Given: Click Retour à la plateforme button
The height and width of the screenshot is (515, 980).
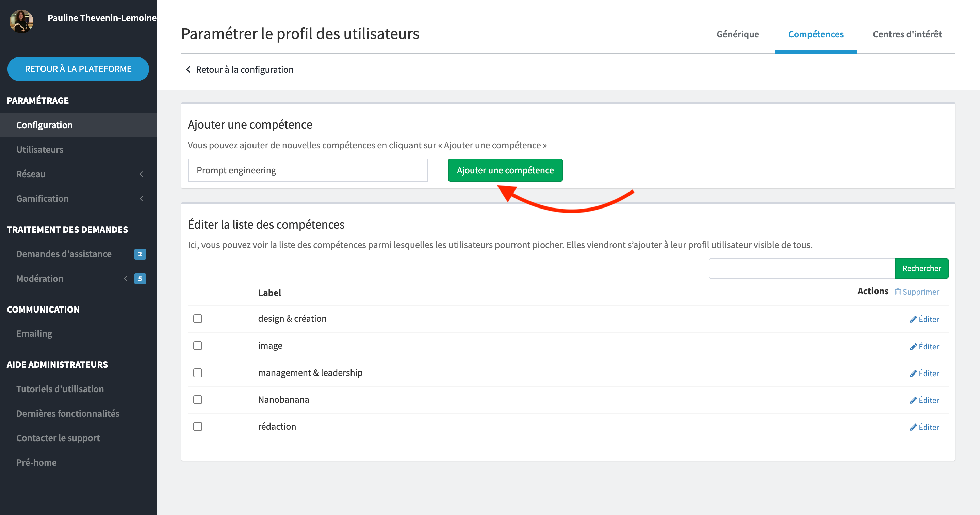Looking at the screenshot, I should [x=78, y=69].
